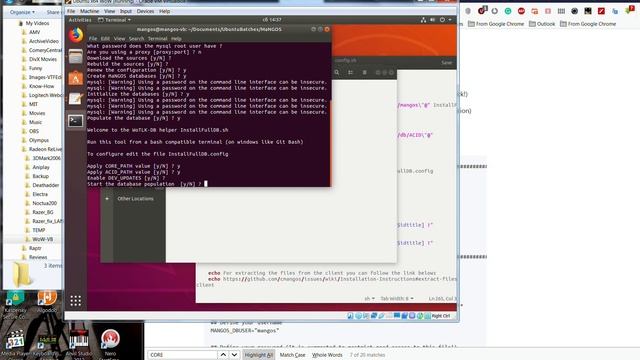The image size is (640, 360).
Task: Select WoW-VB folder in Explorer tree
Action: (42, 239)
